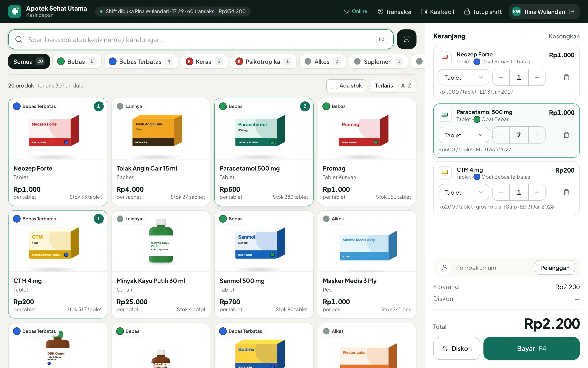Click the RW user avatar

pos(516,11)
